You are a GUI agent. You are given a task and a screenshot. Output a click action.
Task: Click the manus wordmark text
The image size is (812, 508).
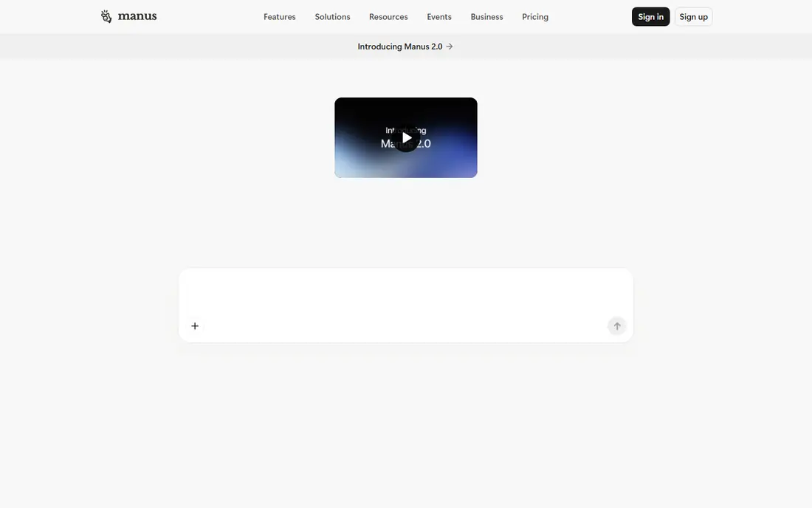click(137, 16)
